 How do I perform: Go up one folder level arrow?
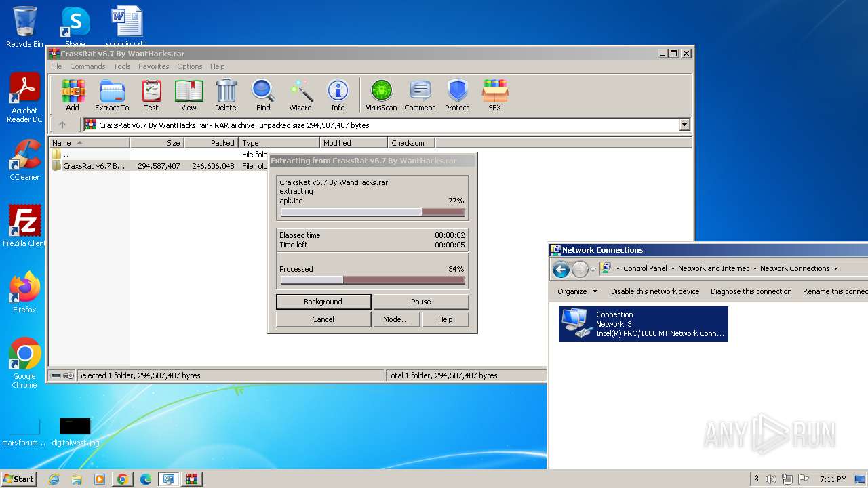pos(62,125)
